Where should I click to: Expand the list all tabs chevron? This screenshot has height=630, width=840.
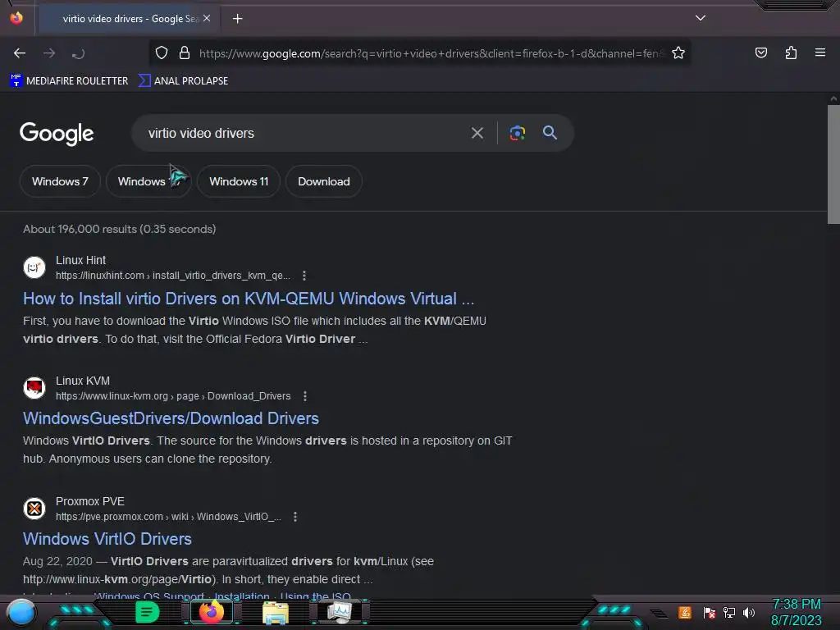[701, 18]
